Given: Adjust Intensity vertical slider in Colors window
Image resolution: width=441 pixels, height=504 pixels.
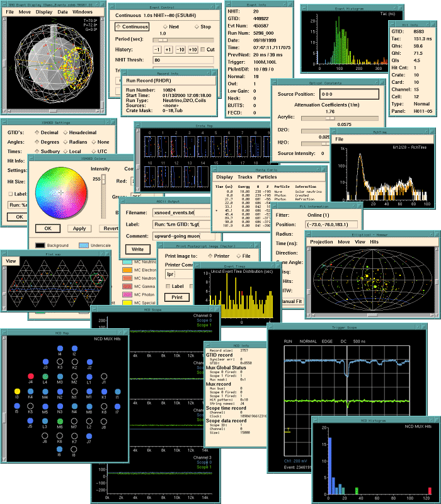Looking at the screenshot, I should 103,197.
